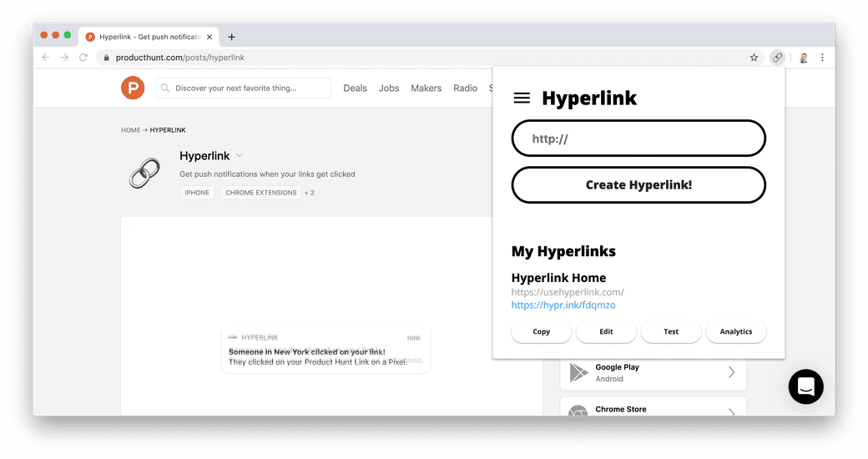Click the My Hyperlinks heading
The image size is (868, 459).
click(x=563, y=251)
